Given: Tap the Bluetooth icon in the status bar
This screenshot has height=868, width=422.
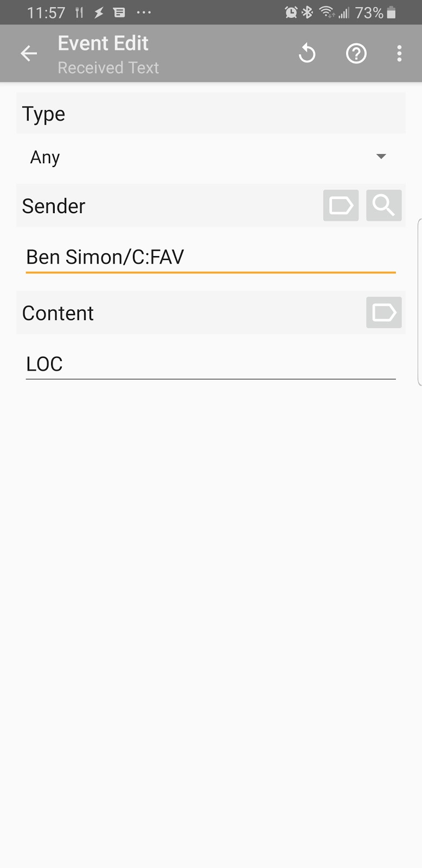Looking at the screenshot, I should click(x=307, y=12).
